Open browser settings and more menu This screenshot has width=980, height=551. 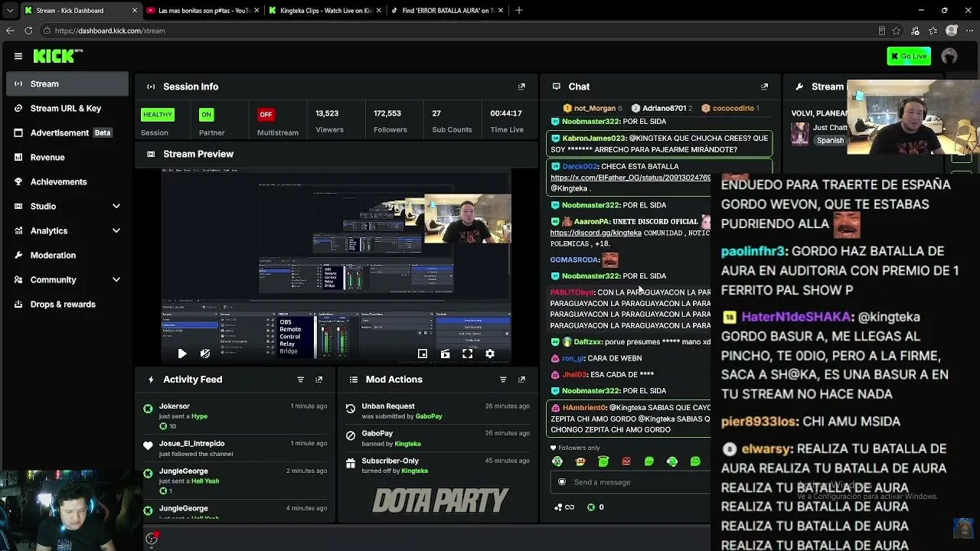pyautogui.click(x=969, y=31)
